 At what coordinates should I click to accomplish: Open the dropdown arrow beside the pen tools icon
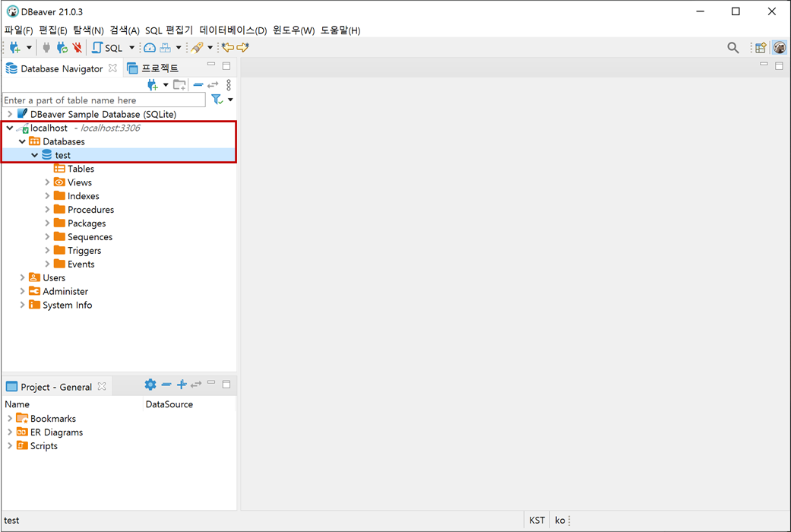click(x=210, y=47)
